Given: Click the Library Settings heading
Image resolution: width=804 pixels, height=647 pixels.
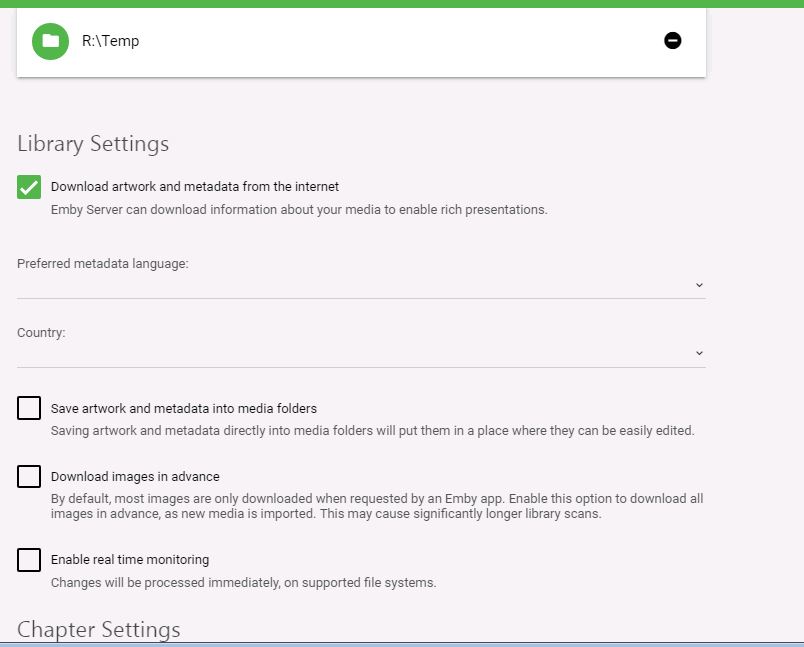Looking at the screenshot, I should [x=93, y=144].
